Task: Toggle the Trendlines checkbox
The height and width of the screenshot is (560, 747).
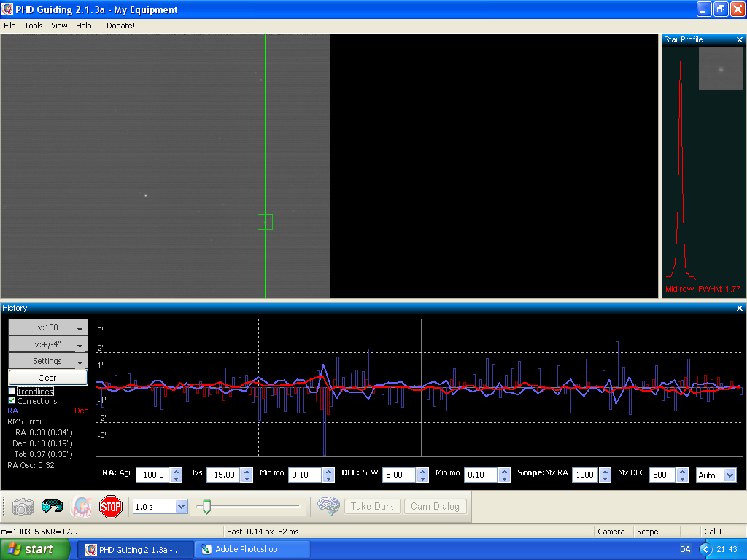Action: click(12, 391)
